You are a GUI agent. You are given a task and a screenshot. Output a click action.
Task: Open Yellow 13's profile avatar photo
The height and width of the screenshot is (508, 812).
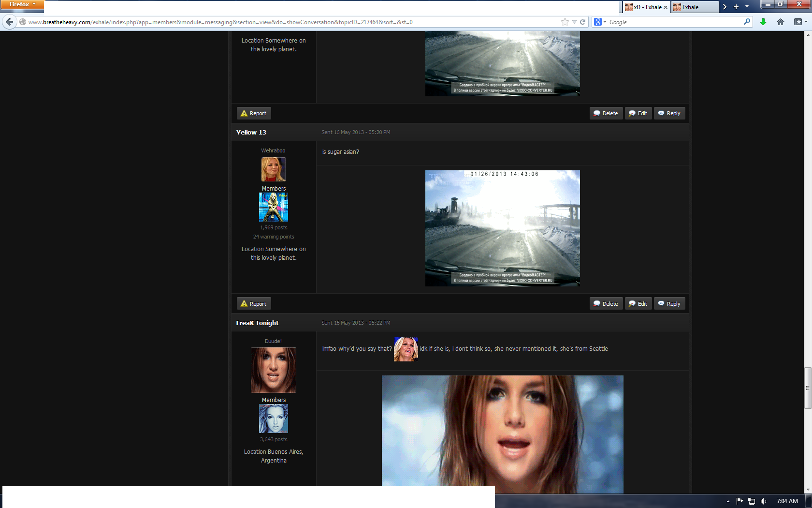coord(274,169)
